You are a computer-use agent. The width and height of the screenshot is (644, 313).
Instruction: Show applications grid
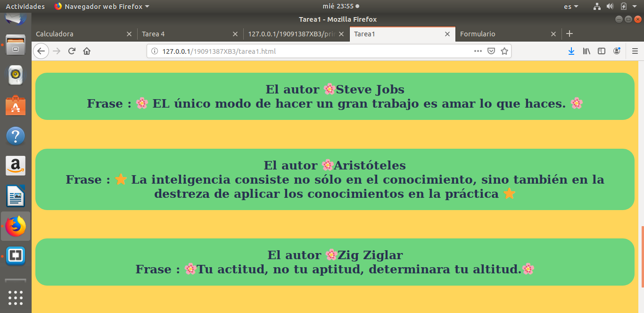16,298
